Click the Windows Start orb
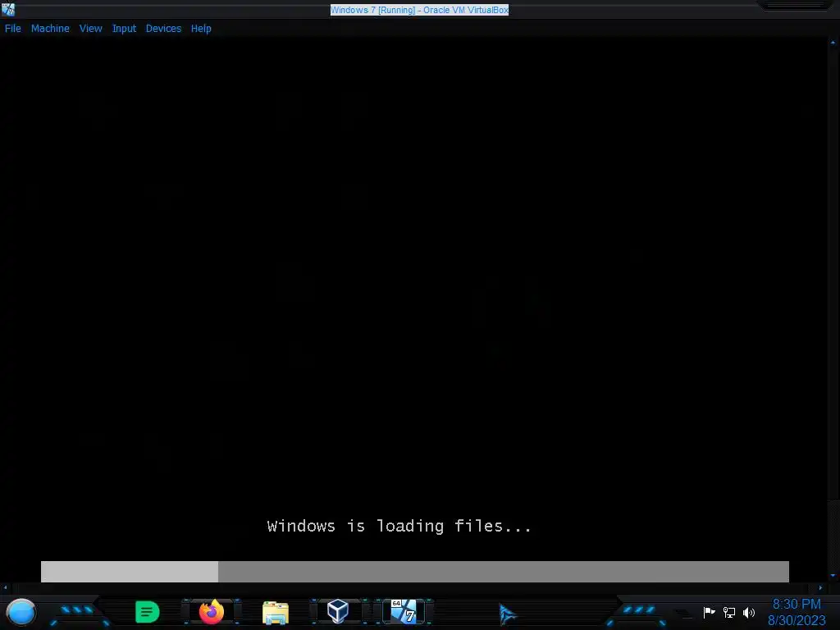The width and height of the screenshot is (840, 630). (x=21, y=612)
